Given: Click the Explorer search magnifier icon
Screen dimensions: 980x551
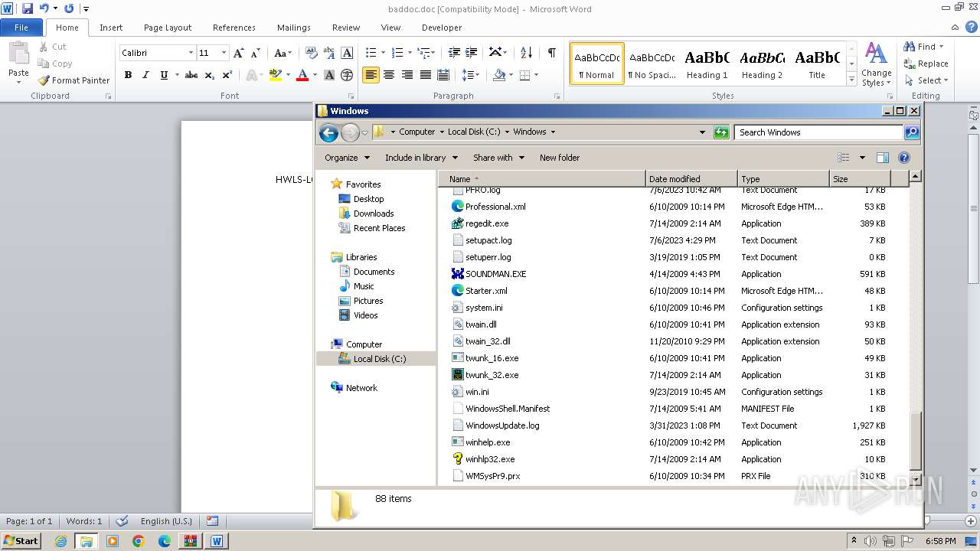Looking at the screenshot, I should [x=911, y=132].
